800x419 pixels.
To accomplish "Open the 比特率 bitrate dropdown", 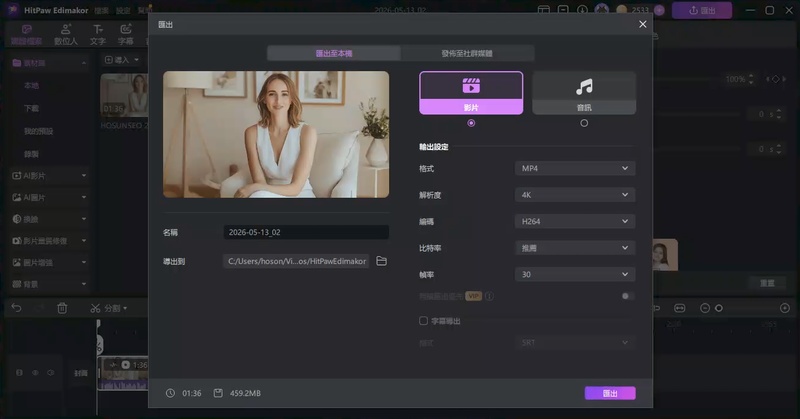I will coord(575,248).
